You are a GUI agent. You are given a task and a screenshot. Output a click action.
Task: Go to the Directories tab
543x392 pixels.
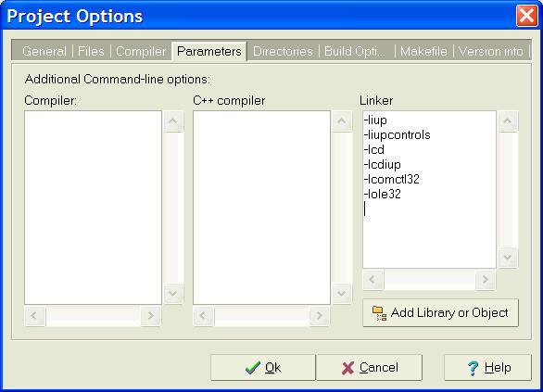tap(283, 52)
